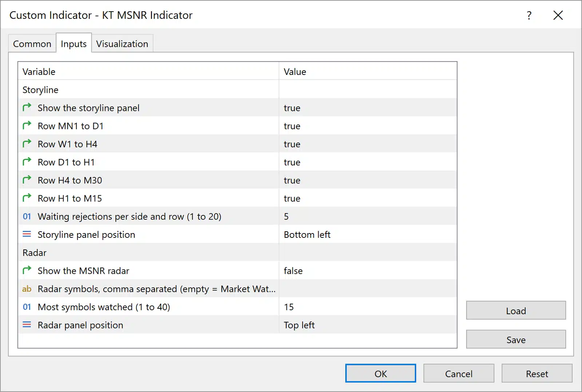Open the help question mark in the title bar
The height and width of the screenshot is (392, 582).
tap(529, 15)
